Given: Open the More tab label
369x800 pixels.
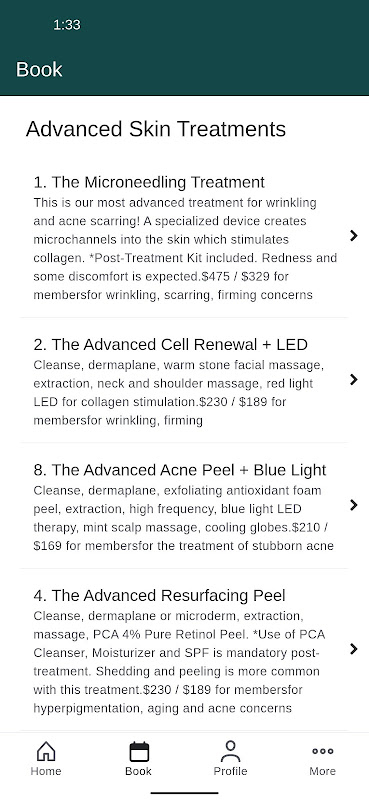Looking at the screenshot, I should pos(323,771).
